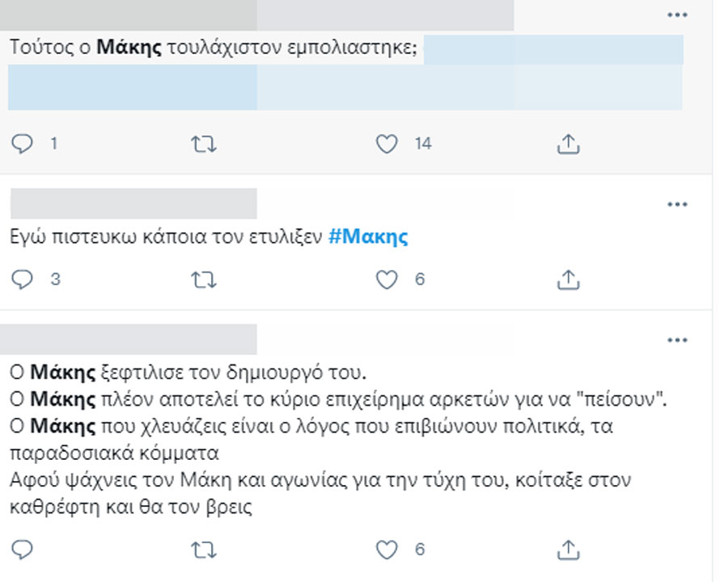This screenshot has height=582, width=728.
Task: Reply to the #Μακης hashtag tweet
Action: point(22,280)
